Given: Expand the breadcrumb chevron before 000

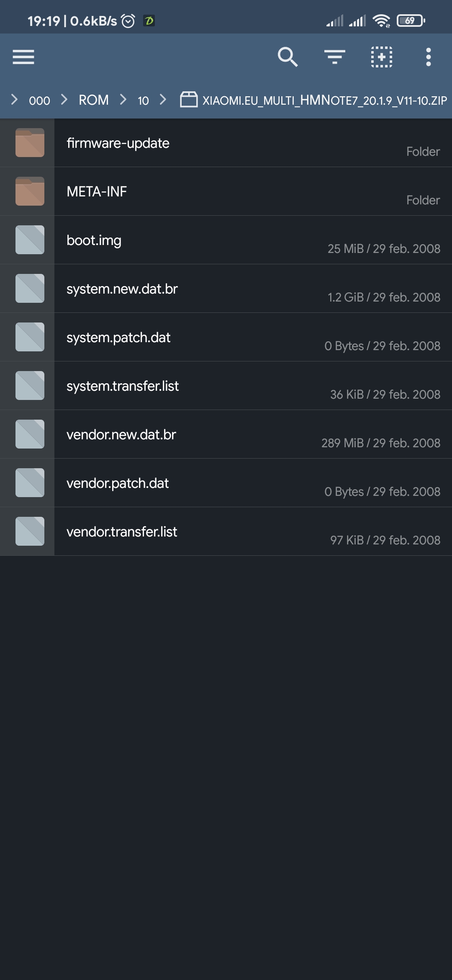Looking at the screenshot, I should [x=14, y=99].
